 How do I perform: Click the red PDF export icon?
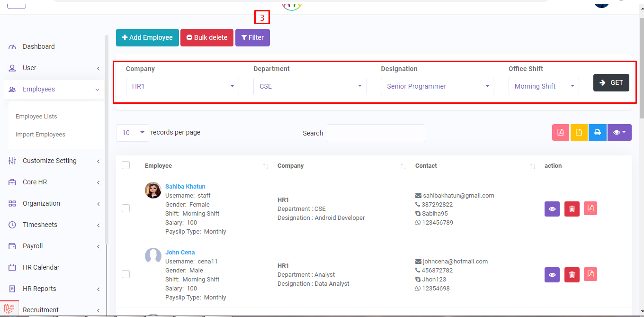click(561, 133)
